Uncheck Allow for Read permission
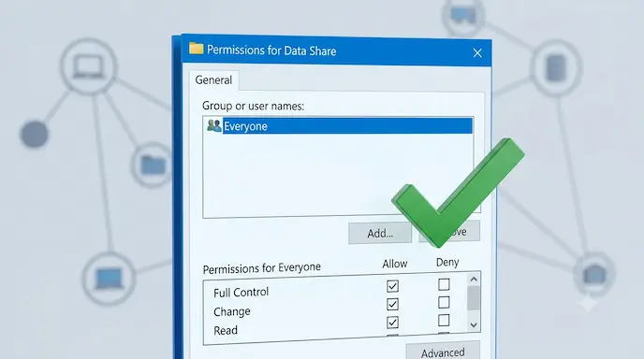This screenshot has height=359, width=644. (392, 323)
